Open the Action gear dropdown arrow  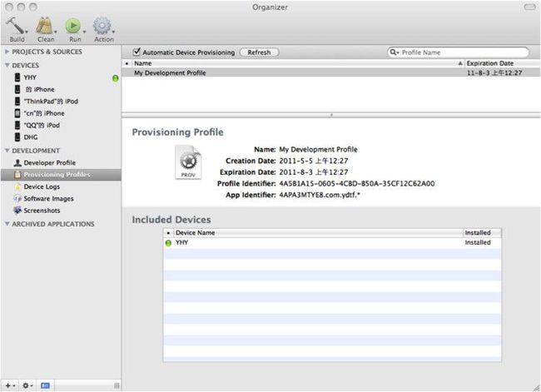(113, 32)
